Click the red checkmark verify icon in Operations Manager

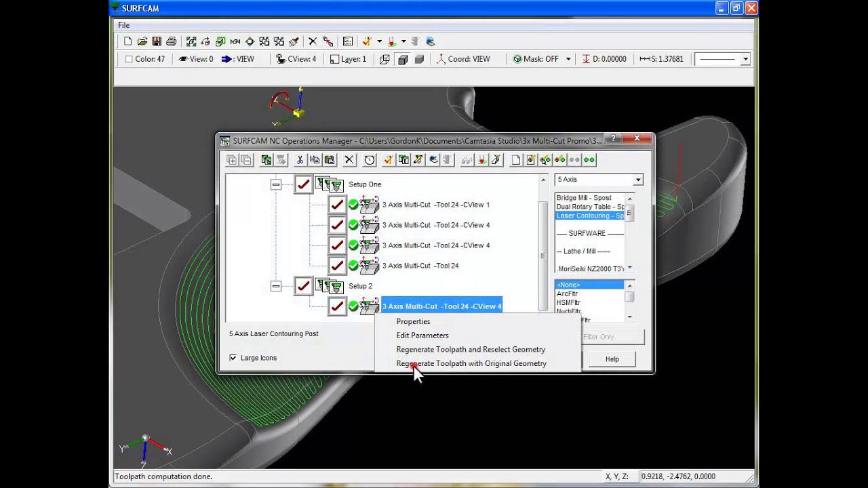click(x=389, y=160)
